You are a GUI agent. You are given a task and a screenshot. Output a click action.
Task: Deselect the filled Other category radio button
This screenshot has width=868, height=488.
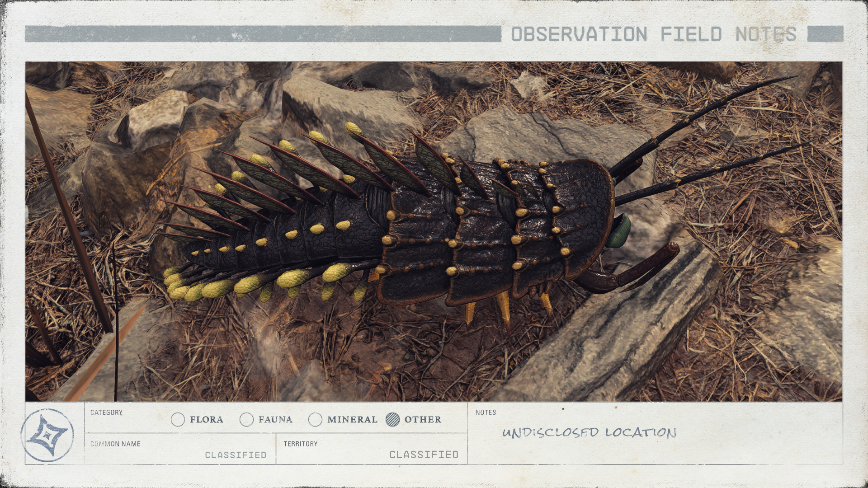pyautogui.click(x=393, y=420)
